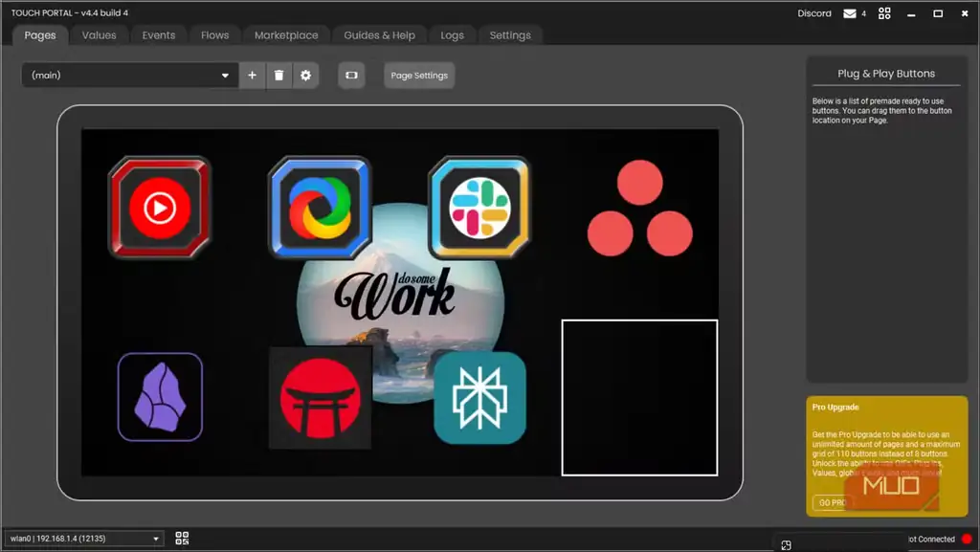This screenshot has height=552, width=980.
Task: Expand the wlan0 network interface dropdown
Action: point(84,539)
